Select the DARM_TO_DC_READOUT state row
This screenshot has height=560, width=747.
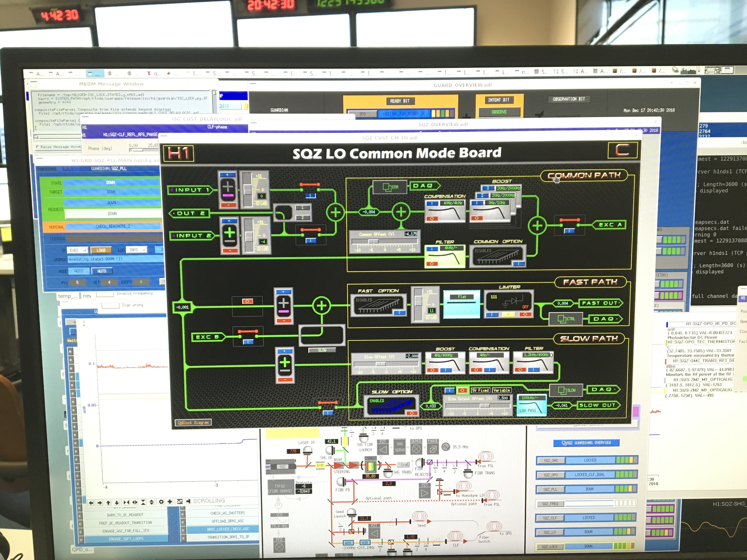125,515
